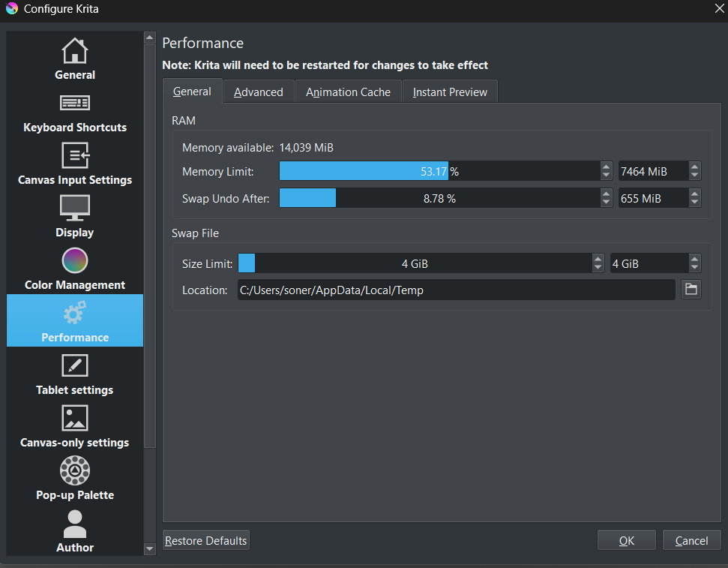Viewport: 728px width, 568px height.
Task: Decrease the 7464 MiB memory value
Action: 694,176
